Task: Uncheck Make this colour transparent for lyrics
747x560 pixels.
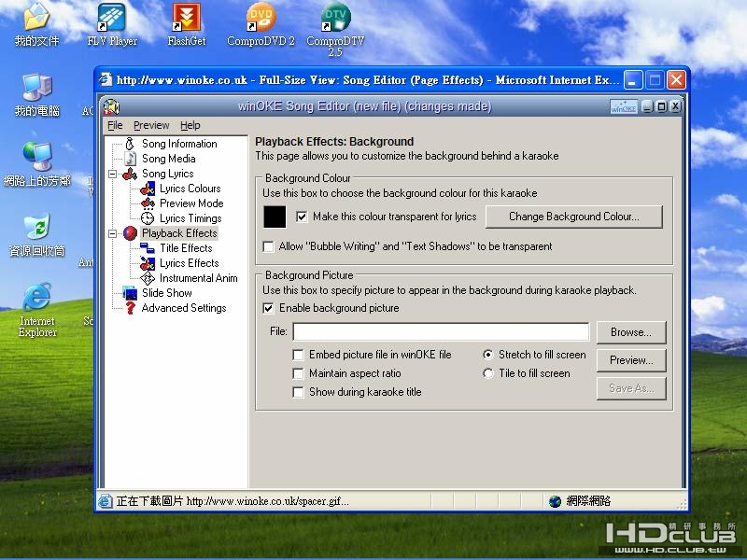Action: [x=302, y=217]
